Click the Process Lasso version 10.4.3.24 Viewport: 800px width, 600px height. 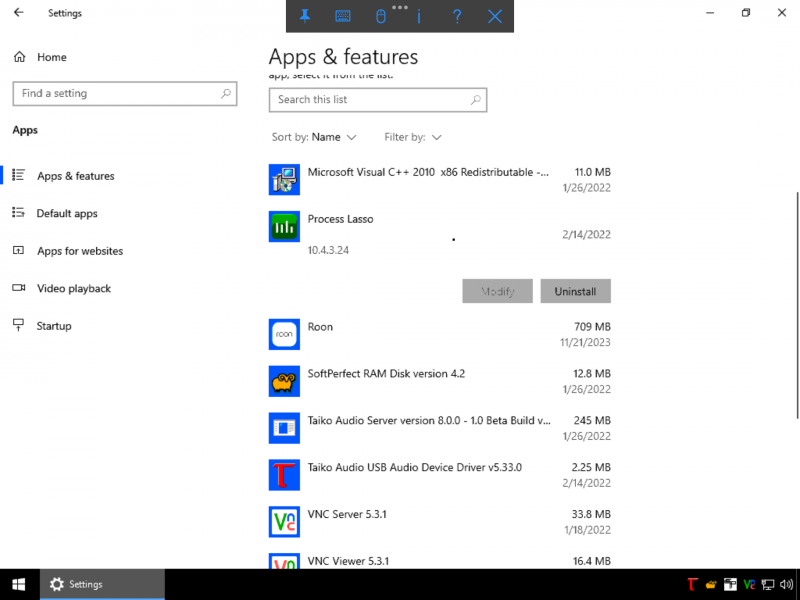point(328,250)
